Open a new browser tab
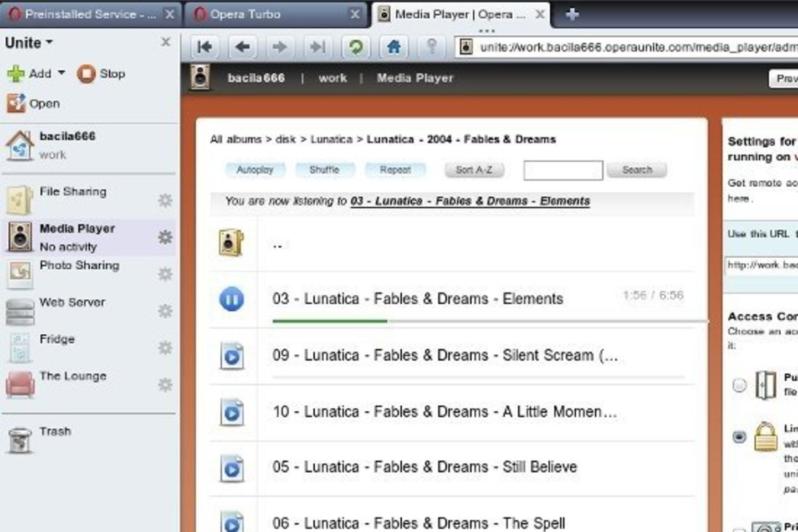The width and height of the screenshot is (798, 532). pos(572,14)
